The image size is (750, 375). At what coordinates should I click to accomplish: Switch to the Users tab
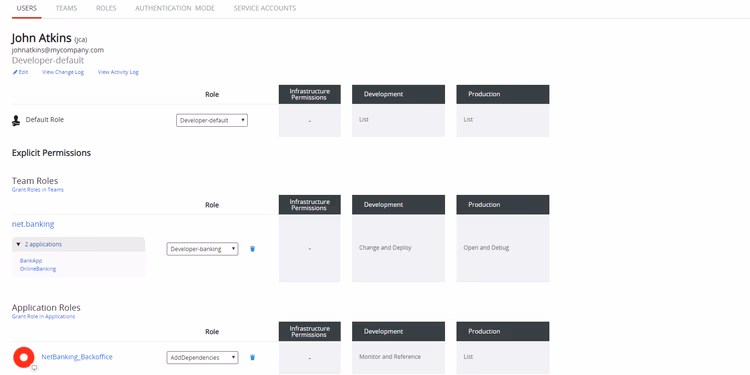[27, 9]
